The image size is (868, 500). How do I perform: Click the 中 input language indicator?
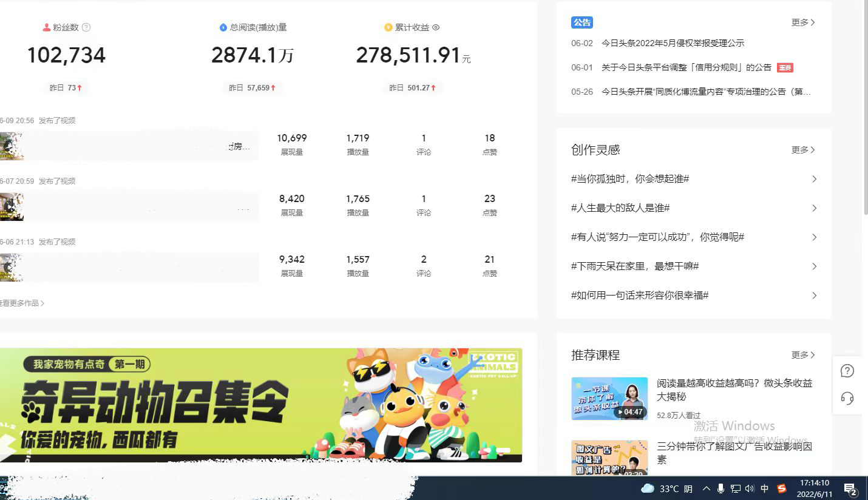pyautogui.click(x=765, y=488)
